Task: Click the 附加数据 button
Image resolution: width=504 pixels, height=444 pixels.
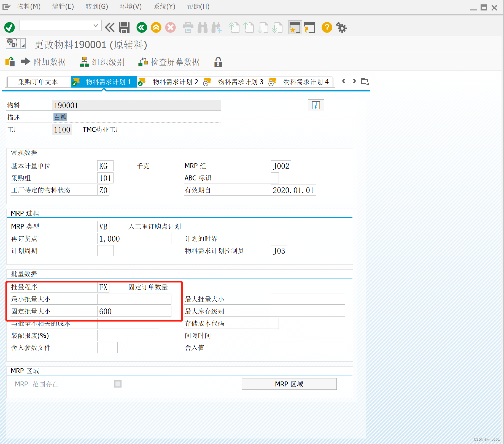Action: 44,62
